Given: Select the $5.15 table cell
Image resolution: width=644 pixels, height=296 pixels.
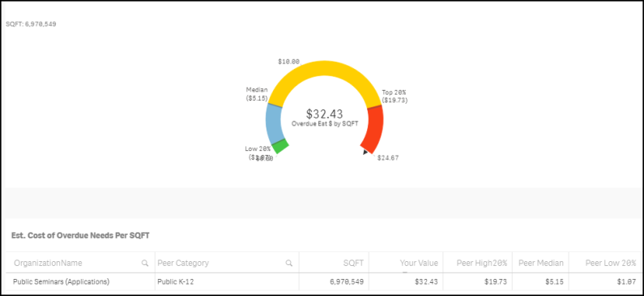Looking at the screenshot, I should coord(553,282).
